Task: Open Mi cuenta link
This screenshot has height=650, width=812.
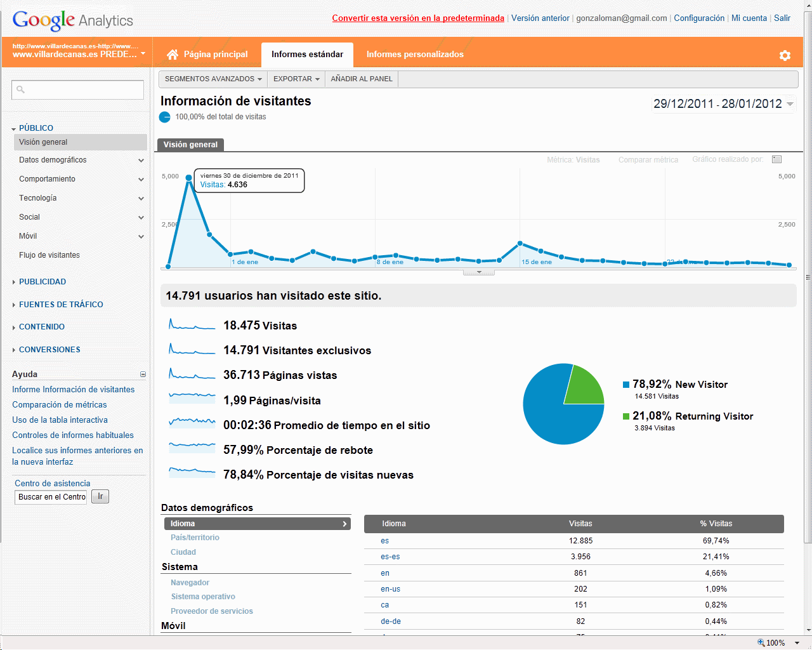Action: (x=749, y=18)
